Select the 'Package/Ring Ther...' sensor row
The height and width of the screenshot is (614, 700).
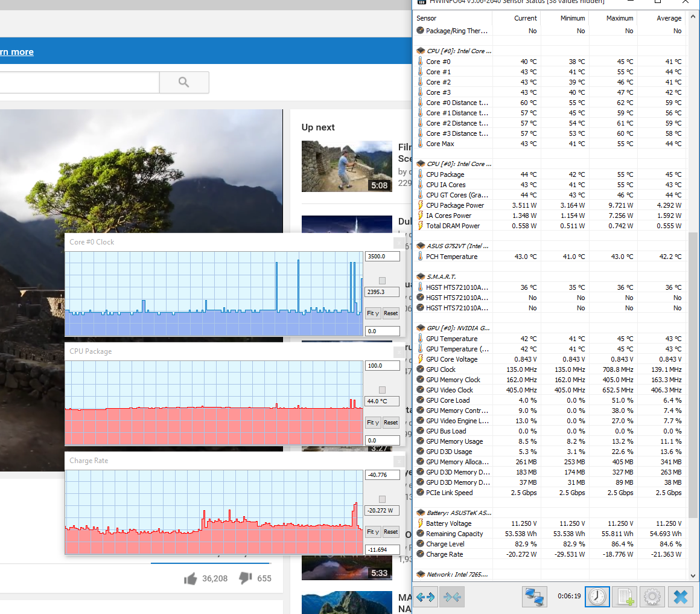coord(549,31)
